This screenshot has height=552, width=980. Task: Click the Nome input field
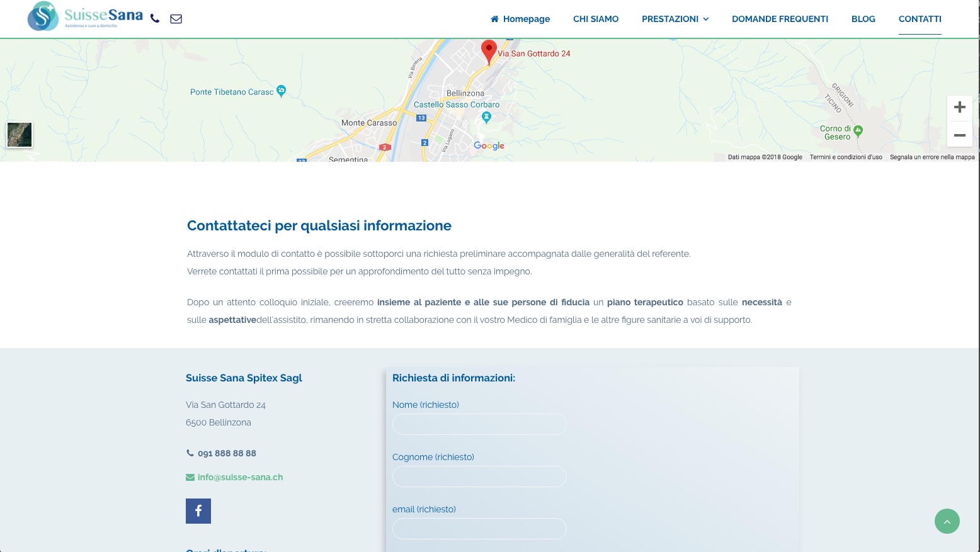(479, 424)
